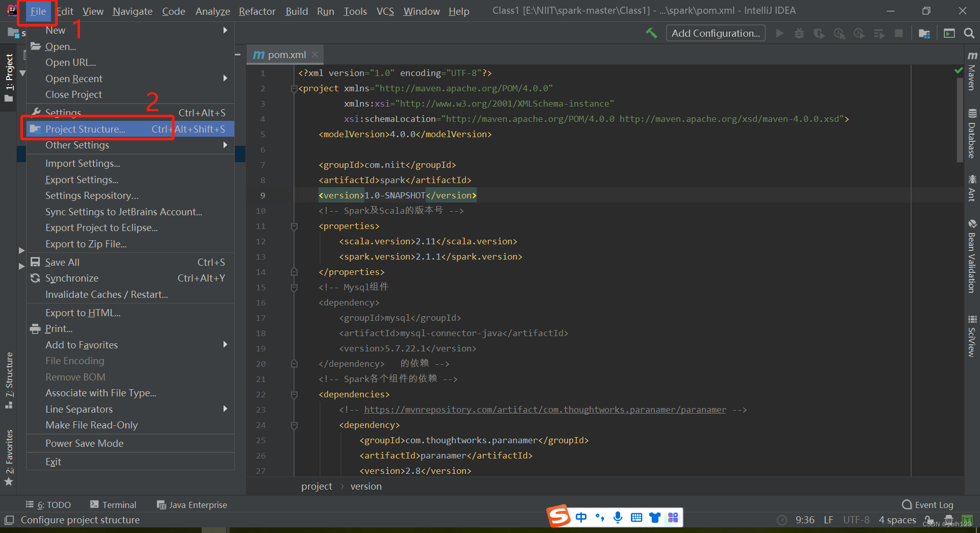Open the VCS menu
Image resolution: width=980 pixels, height=533 pixels.
[385, 11]
